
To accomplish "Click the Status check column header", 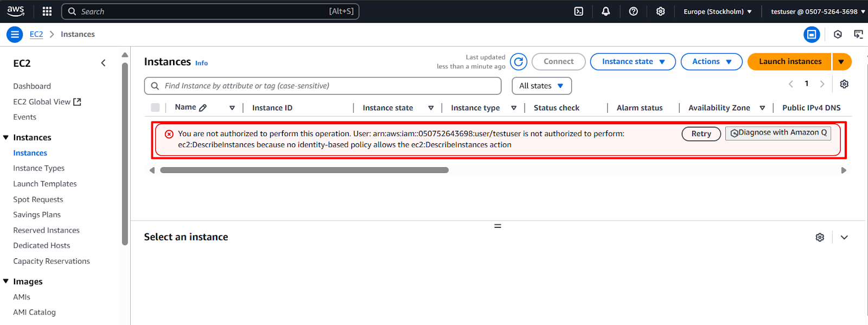I will pyautogui.click(x=557, y=108).
